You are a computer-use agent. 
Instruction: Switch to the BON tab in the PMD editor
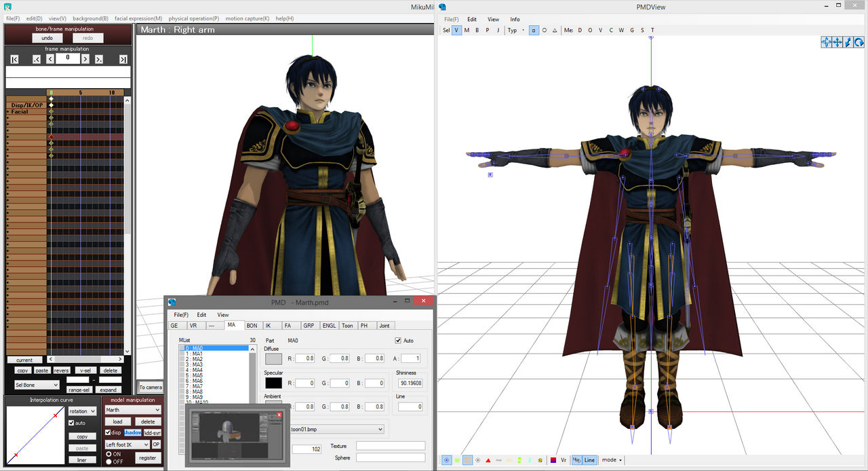[x=252, y=325]
